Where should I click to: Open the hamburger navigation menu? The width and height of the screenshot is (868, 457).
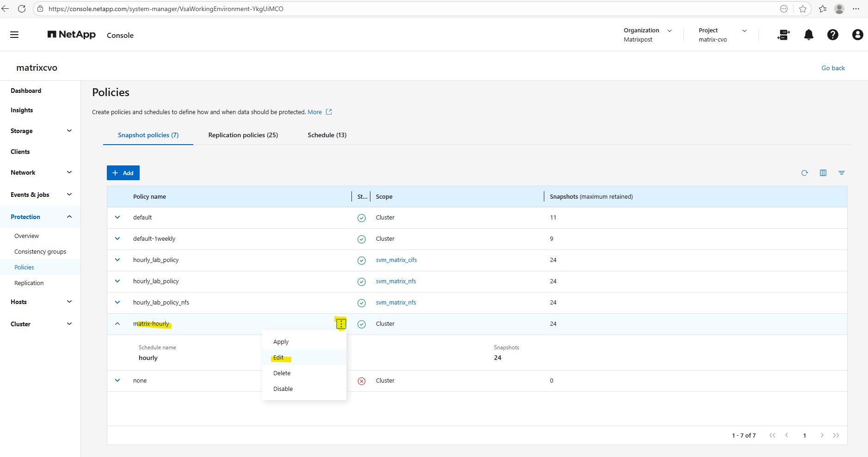pos(14,35)
